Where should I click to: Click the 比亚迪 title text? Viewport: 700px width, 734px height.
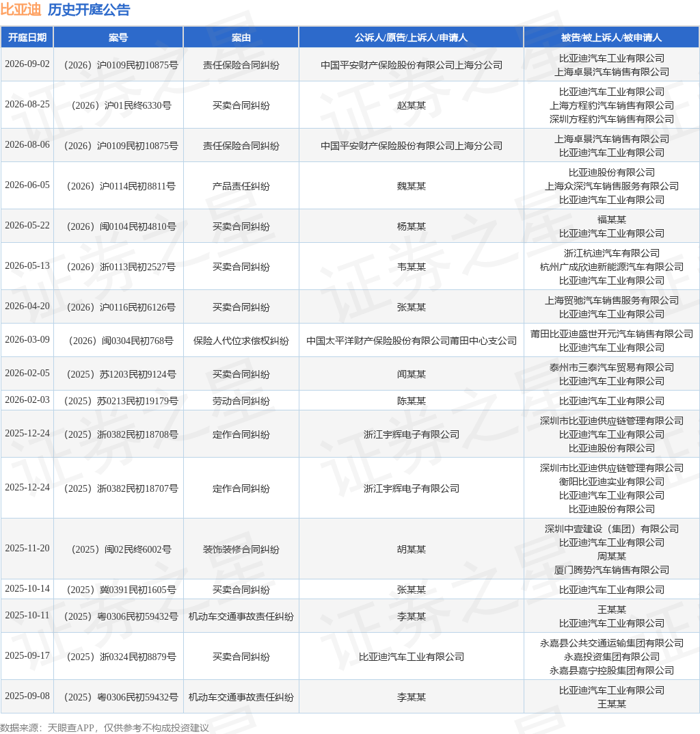[x=21, y=10]
